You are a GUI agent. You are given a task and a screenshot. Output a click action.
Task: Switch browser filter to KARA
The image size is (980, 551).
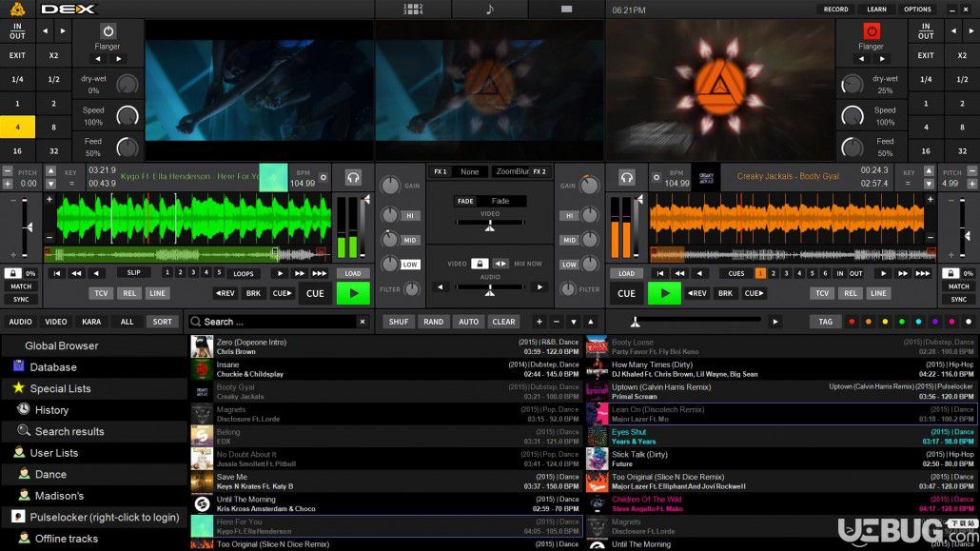click(x=91, y=322)
